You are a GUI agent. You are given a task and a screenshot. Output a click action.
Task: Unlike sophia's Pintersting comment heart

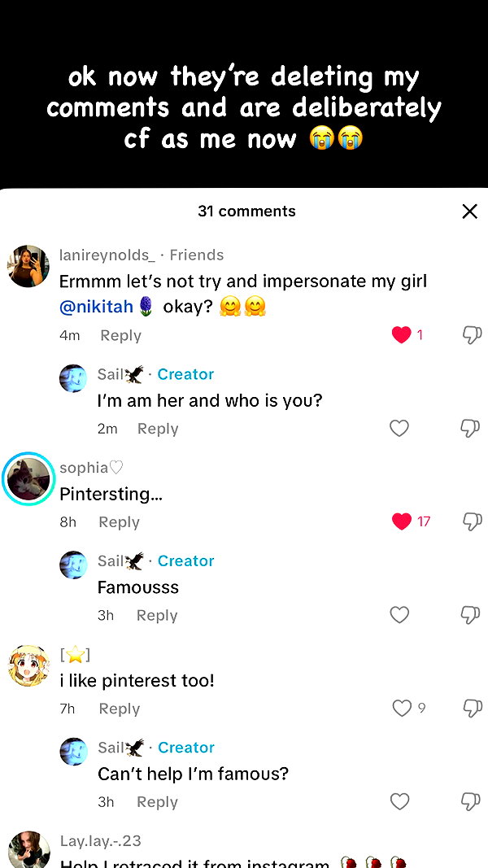401,521
